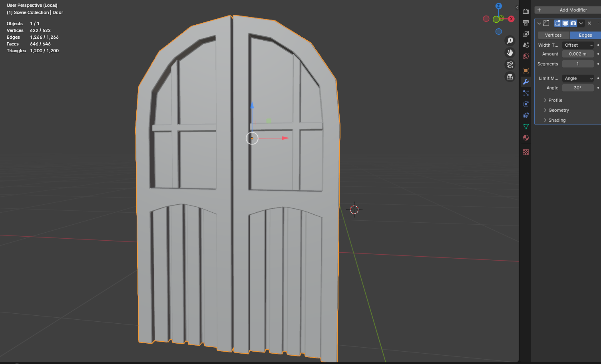
Task: Open the Physics properties tab
Action: tap(526, 104)
